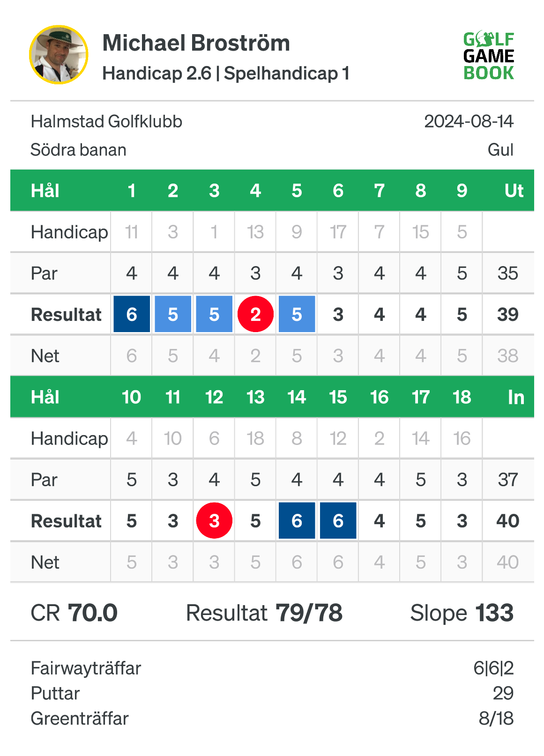Click Michael Broström's profile photo

59,55
